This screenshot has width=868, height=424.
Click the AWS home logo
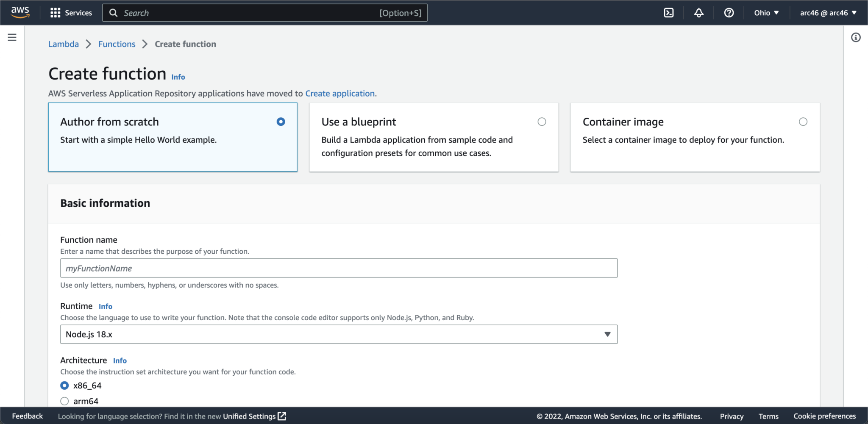19,12
